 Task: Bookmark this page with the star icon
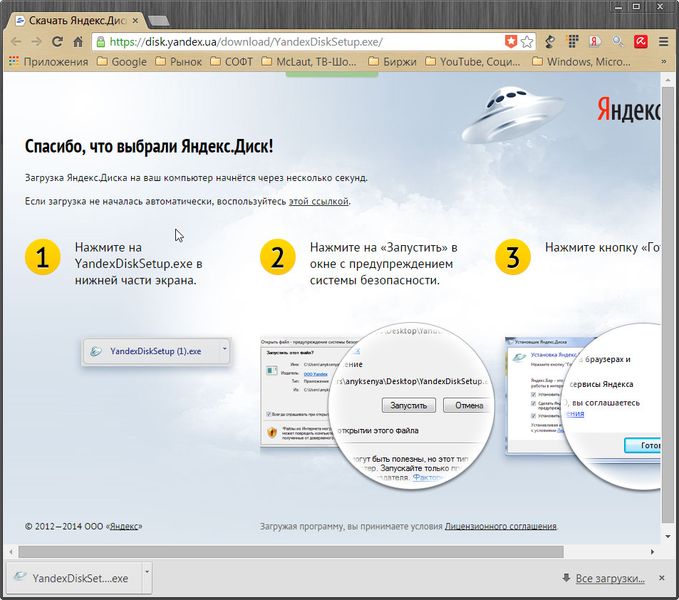527,42
